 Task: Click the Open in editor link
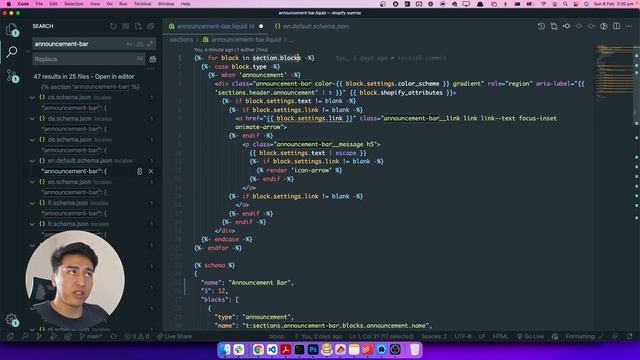[114, 77]
